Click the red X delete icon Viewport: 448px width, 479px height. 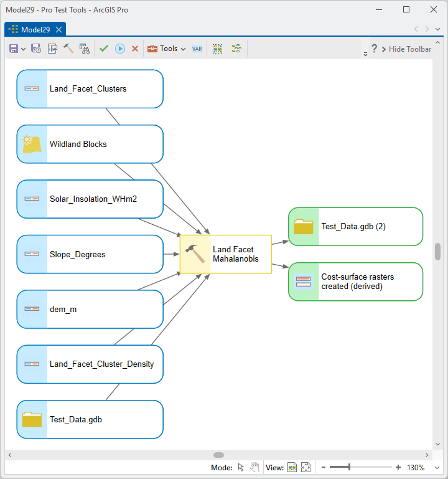135,49
